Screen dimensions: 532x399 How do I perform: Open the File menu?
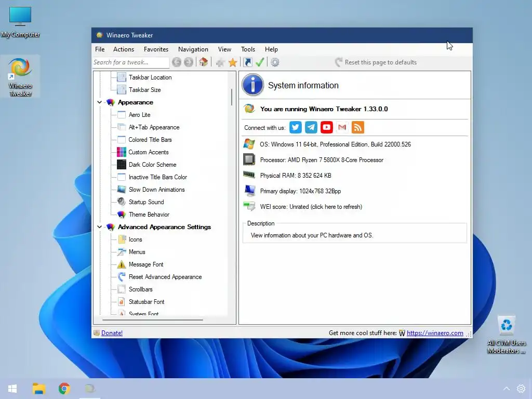coord(100,49)
